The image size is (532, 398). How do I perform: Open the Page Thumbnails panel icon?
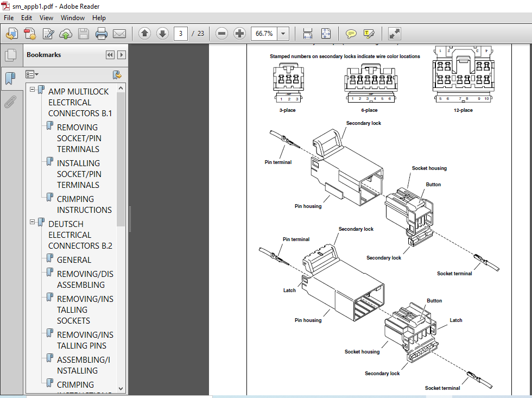11,55
